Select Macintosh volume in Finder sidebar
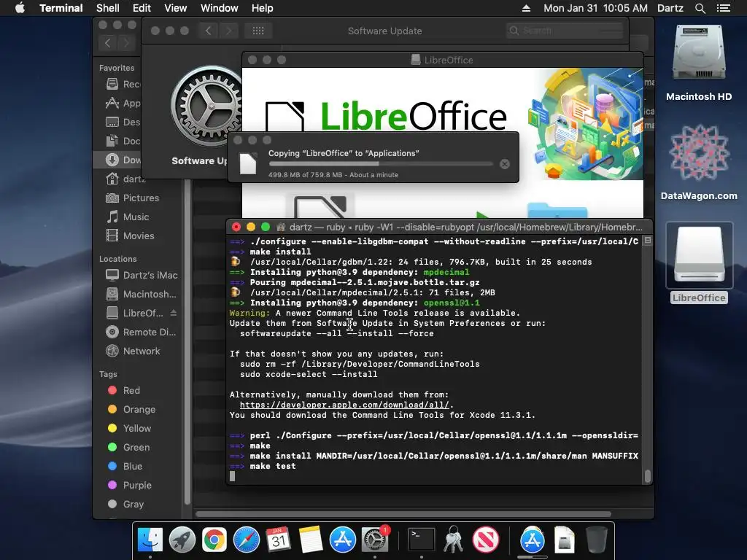This screenshot has width=747, height=560. tap(141, 295)
